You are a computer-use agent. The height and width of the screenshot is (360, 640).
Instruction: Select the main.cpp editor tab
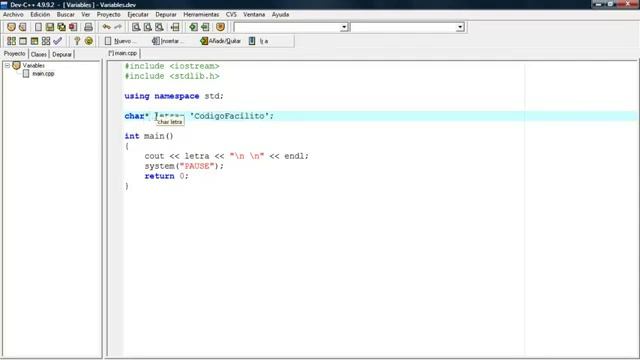click(123, 53)
